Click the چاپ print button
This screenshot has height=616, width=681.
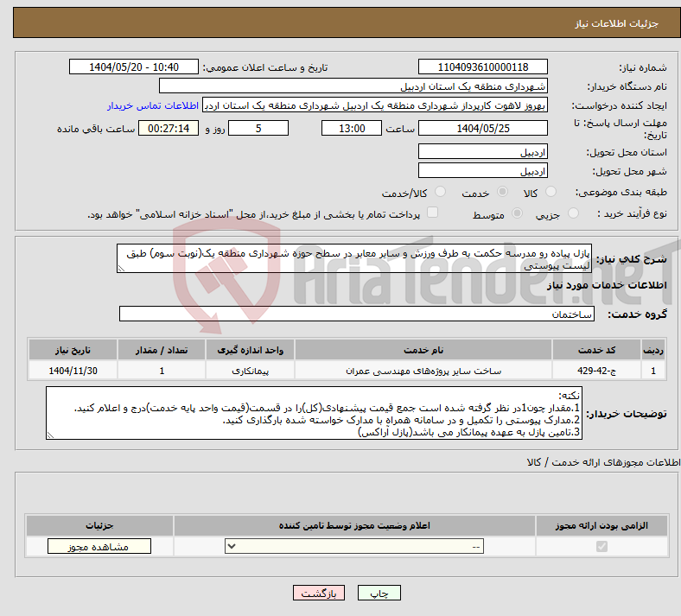379,593
